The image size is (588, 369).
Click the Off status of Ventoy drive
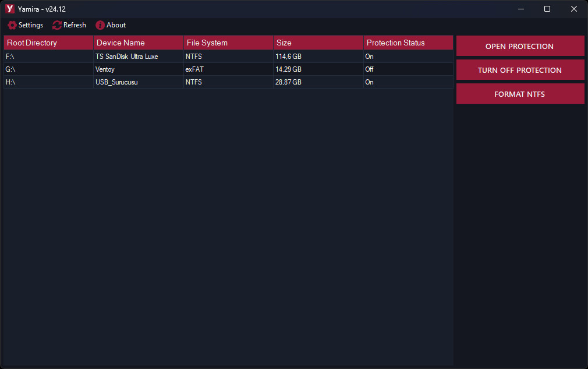[x=408, y=69]
